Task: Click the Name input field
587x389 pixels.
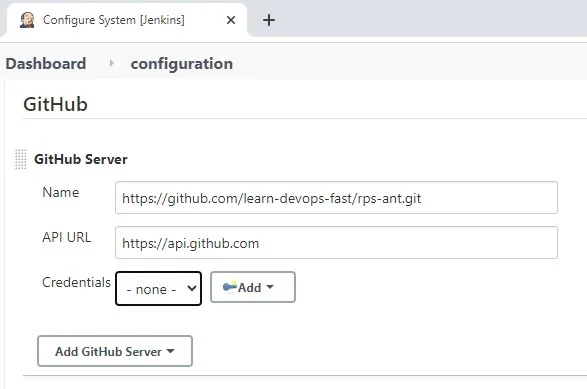Action: [336, 198]
